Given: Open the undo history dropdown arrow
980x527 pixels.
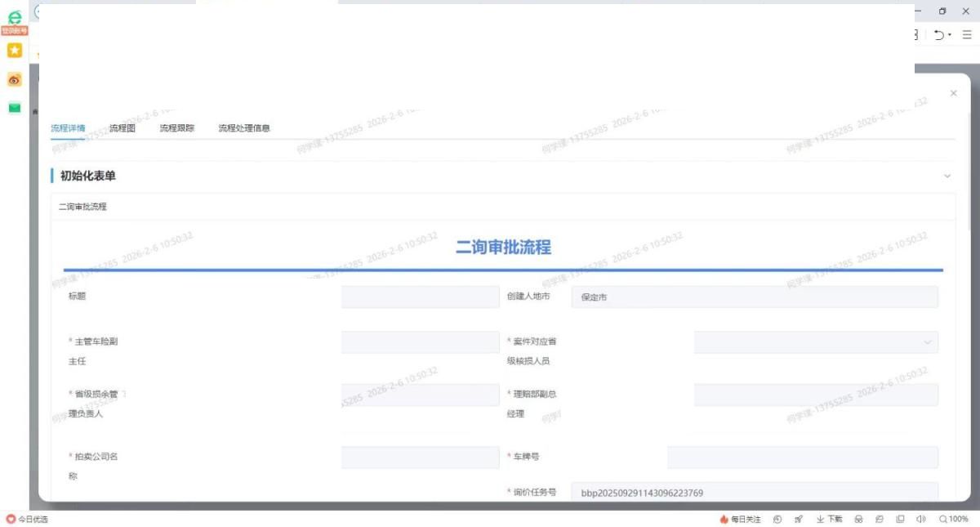Looking at the screenshot, I should tap(949, 36).
